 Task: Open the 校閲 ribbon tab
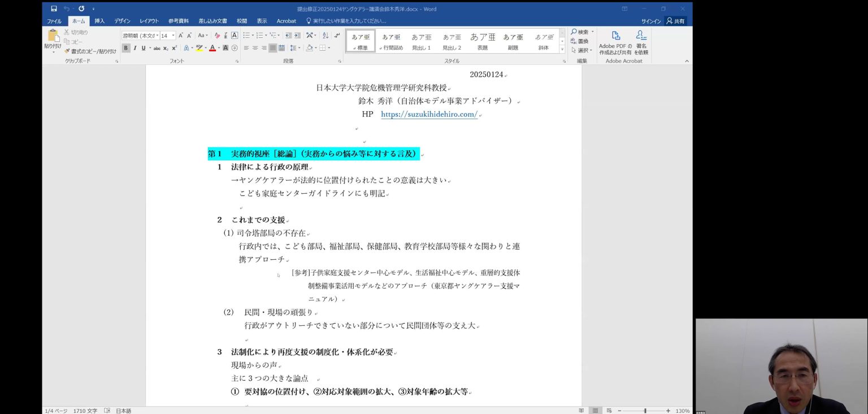coord(241,20)
